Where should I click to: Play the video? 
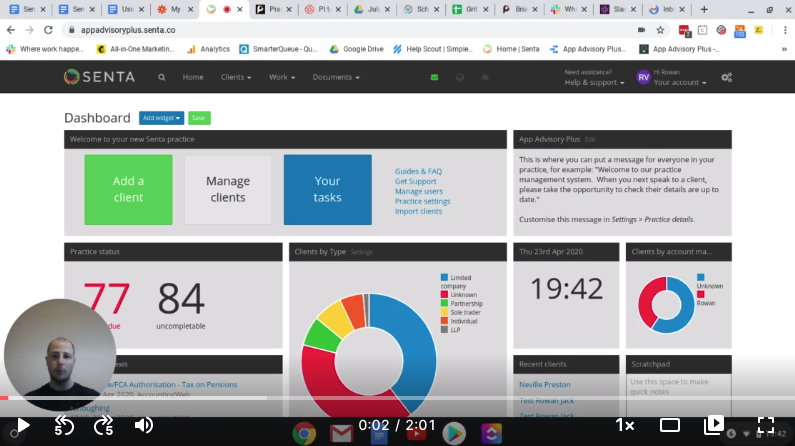coord(23,426)
